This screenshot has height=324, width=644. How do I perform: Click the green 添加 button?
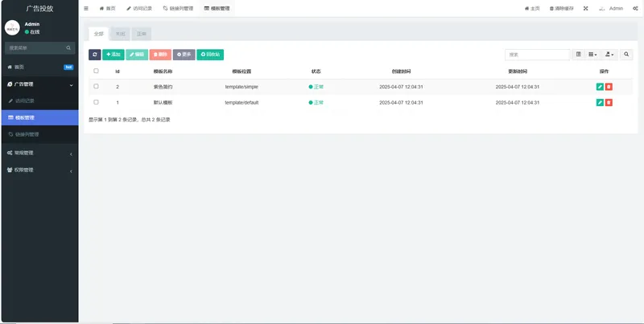(114, 55)
